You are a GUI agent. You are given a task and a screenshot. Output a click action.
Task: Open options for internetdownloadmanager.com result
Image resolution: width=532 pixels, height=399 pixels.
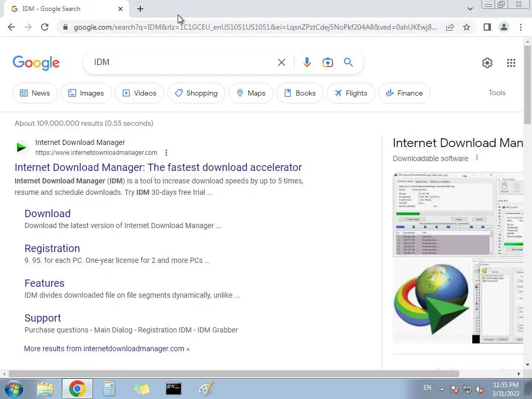pyautogui.click(x=166, y=153)
